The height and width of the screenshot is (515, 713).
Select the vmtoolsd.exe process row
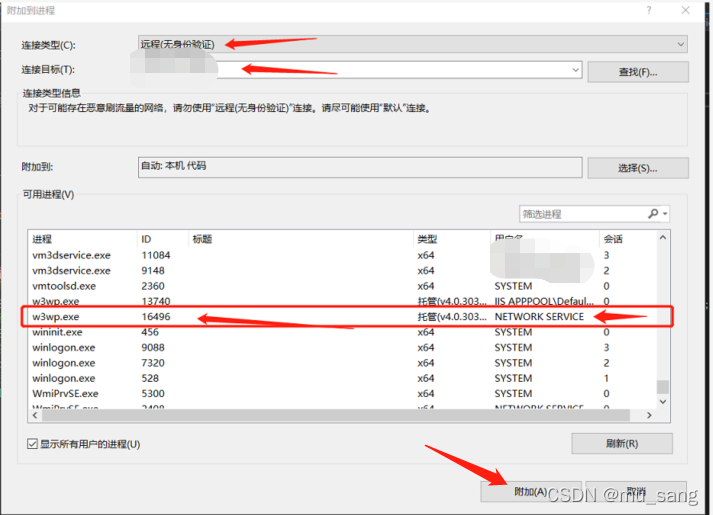342,286
